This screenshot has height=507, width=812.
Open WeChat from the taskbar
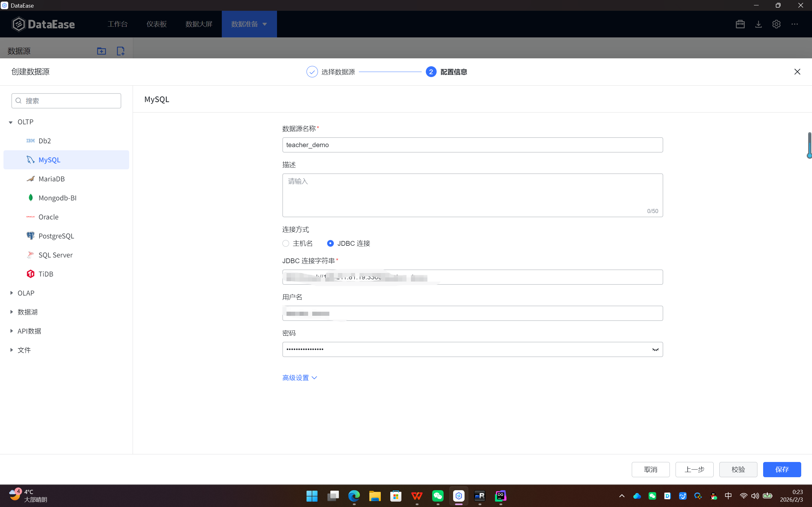coord(438,496)
